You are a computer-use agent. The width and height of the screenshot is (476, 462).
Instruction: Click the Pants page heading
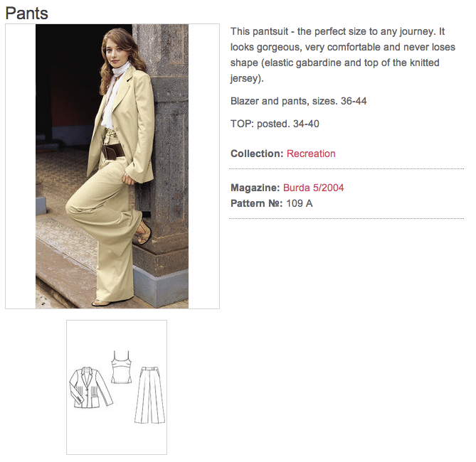[27, 14]
